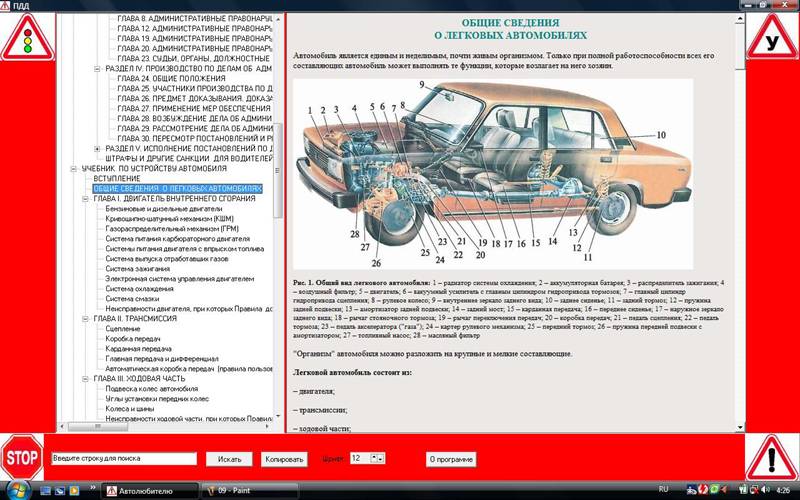Click the Show Desktop quick launch icon

click(x=45, y=491)
